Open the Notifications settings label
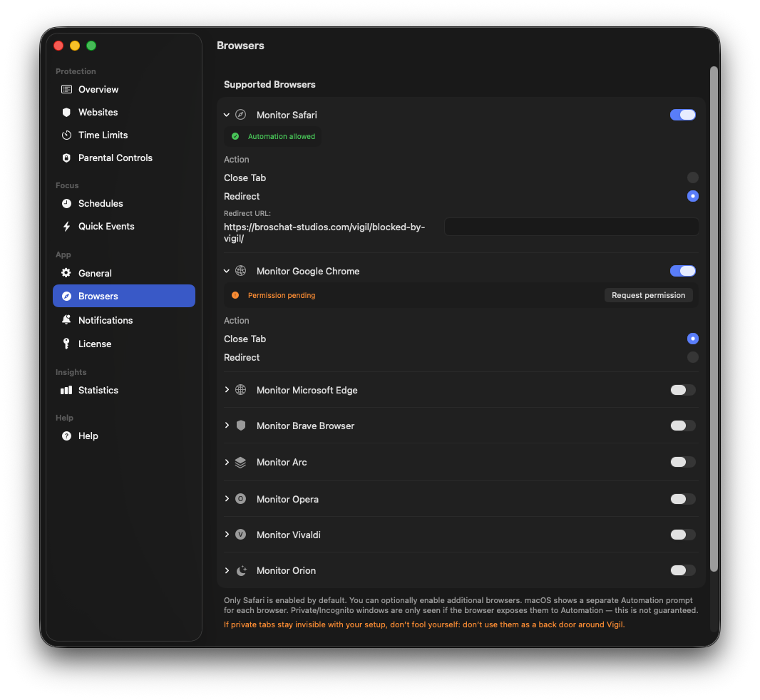 click(106, 320)
